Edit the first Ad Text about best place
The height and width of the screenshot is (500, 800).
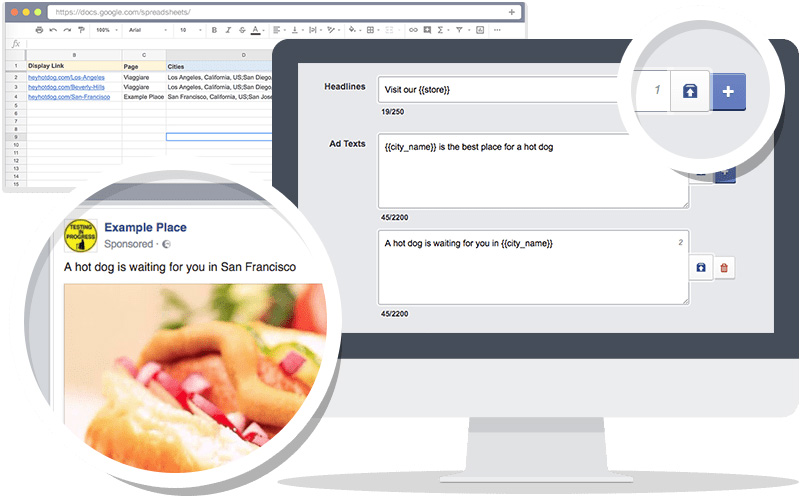click(x=533, y=171)
